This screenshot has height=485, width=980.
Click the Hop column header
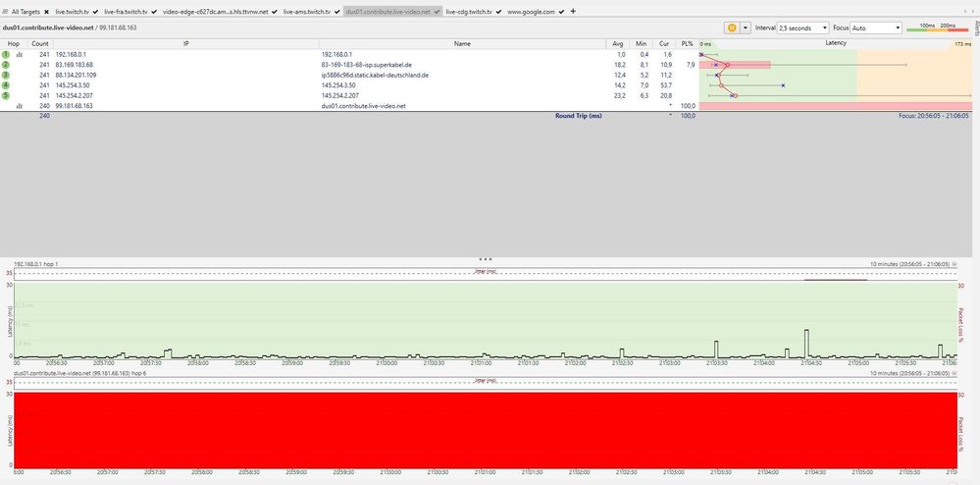pos(13,44)
